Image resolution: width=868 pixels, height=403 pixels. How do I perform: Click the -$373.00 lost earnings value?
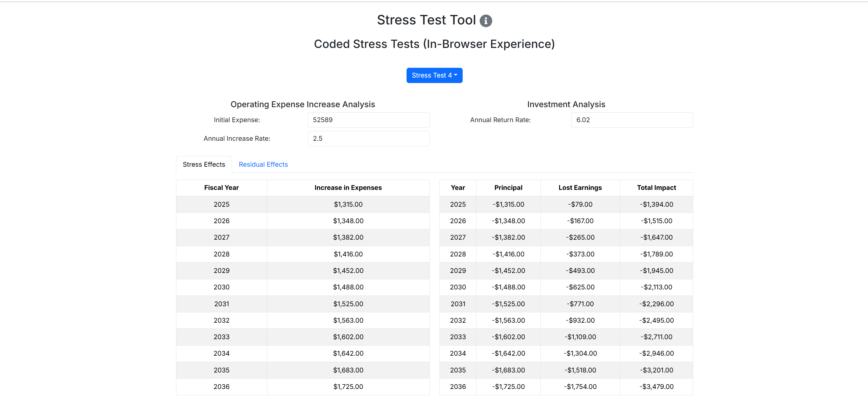point(580,254)
